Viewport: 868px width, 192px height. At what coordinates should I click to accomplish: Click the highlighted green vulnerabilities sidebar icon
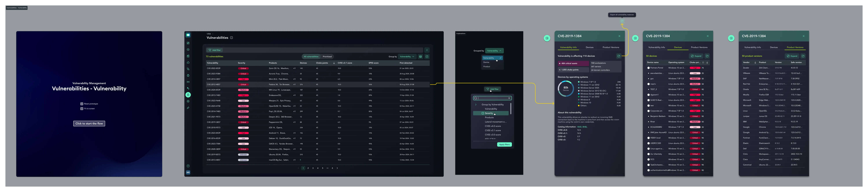188,95
